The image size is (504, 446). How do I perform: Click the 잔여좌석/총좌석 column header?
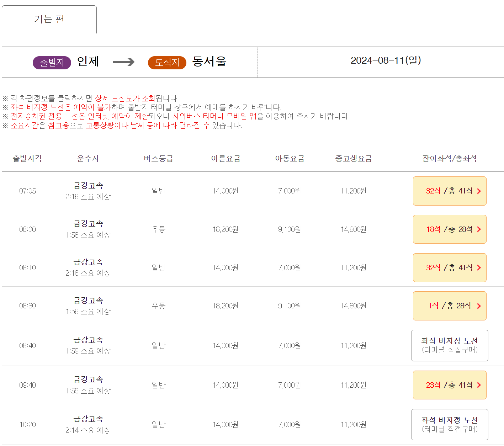tap(450, 159)
